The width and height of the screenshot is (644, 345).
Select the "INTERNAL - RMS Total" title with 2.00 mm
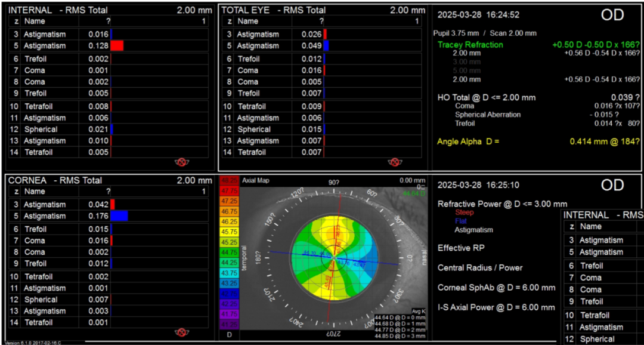point(110,10)
